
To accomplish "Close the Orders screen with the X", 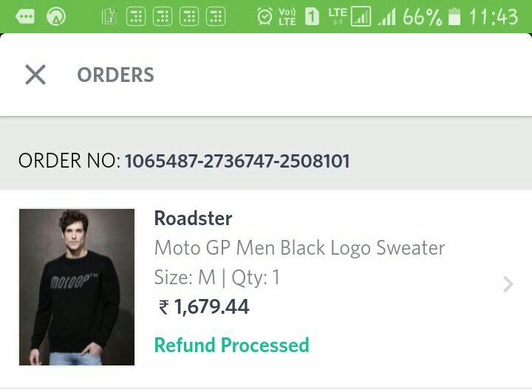I will click(35, 75).
